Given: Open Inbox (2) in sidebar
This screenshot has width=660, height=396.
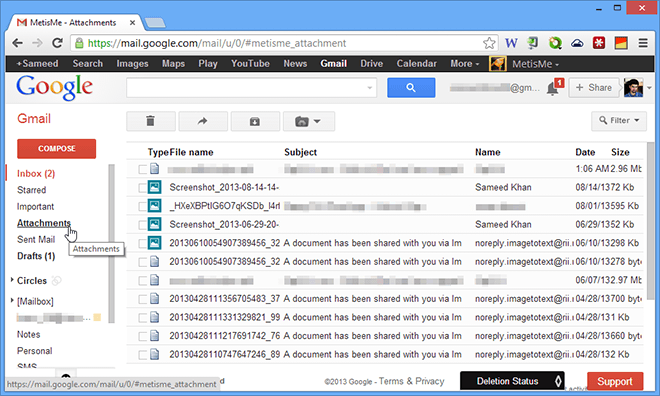Looking at the screenshot, I should (36, 173).
